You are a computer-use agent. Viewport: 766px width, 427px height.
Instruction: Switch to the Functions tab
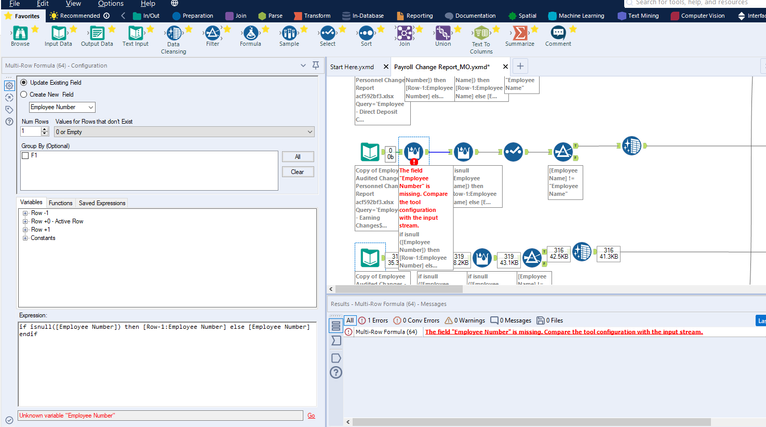pyautogui.click(x=60, y=203)
